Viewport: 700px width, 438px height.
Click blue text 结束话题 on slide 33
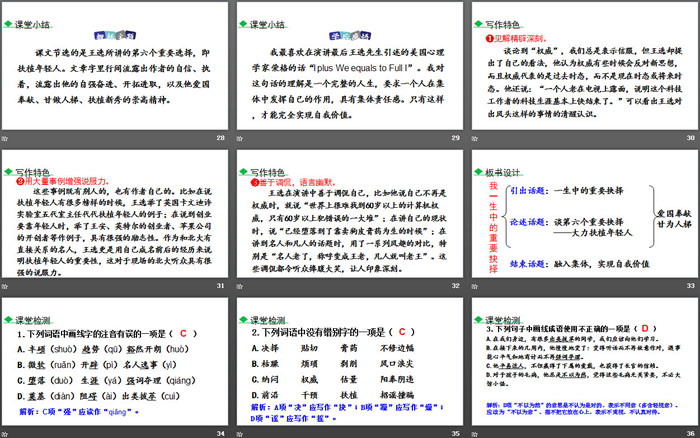527,264
